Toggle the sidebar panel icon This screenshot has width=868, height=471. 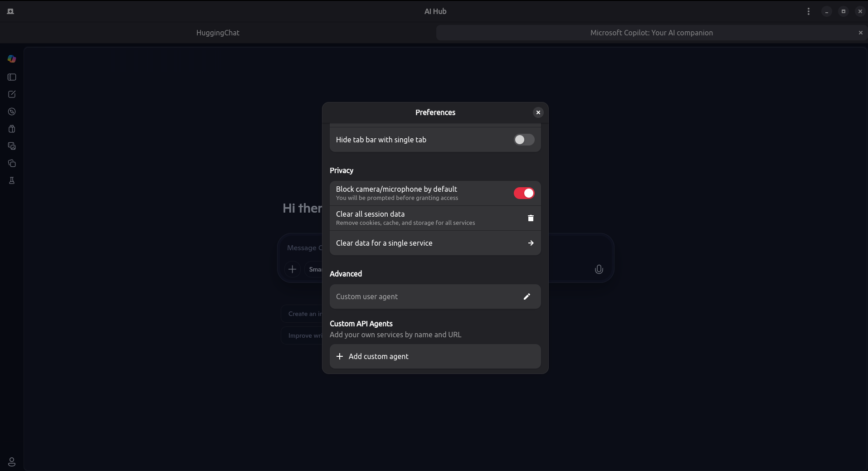click(x=11, y=77)
